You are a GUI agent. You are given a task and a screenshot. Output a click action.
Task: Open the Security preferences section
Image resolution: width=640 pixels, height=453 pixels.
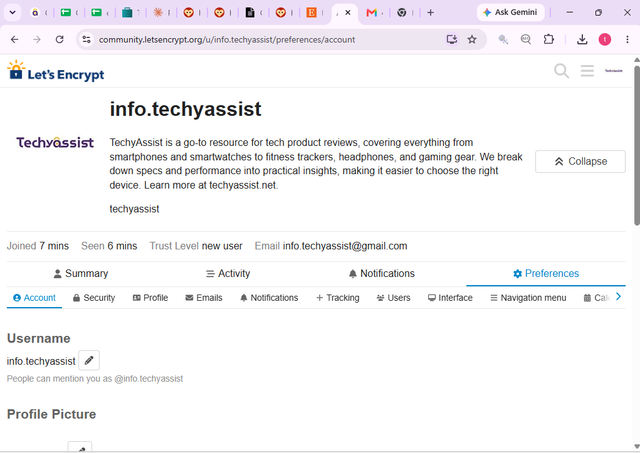[94, 298]
